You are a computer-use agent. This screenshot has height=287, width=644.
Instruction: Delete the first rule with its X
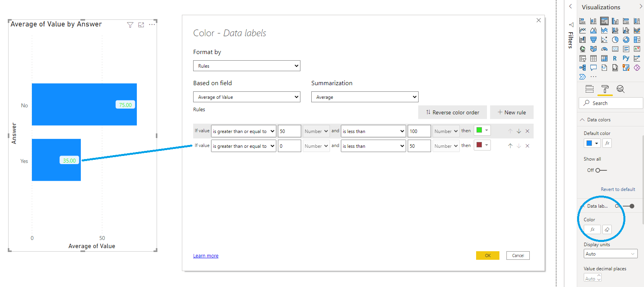coord(527,131)
